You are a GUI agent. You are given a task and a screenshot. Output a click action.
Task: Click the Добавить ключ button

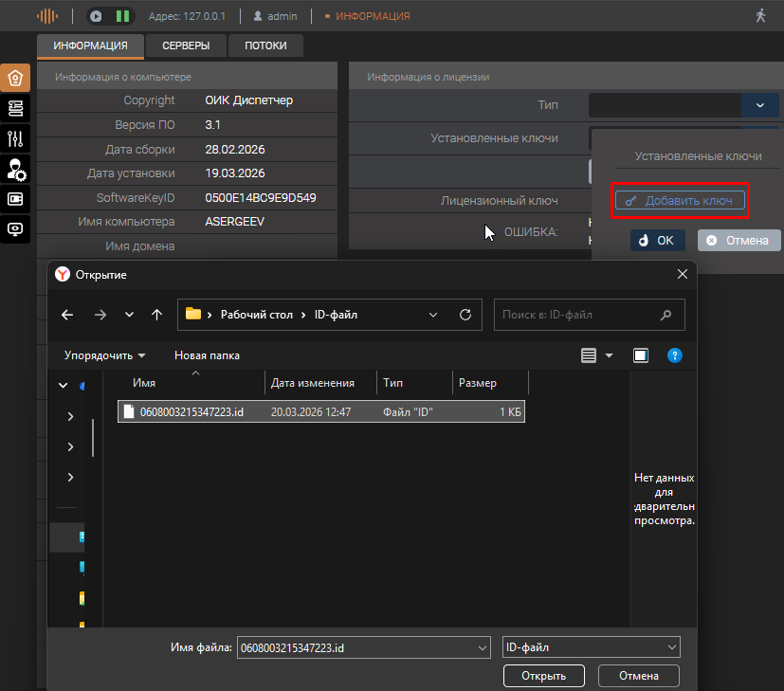pos(680,201)
